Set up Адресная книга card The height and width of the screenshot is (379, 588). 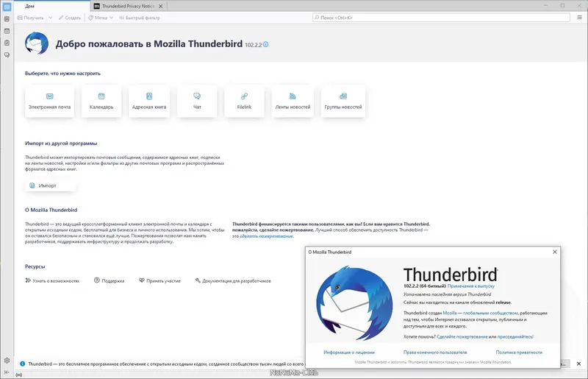click(149, 102)
